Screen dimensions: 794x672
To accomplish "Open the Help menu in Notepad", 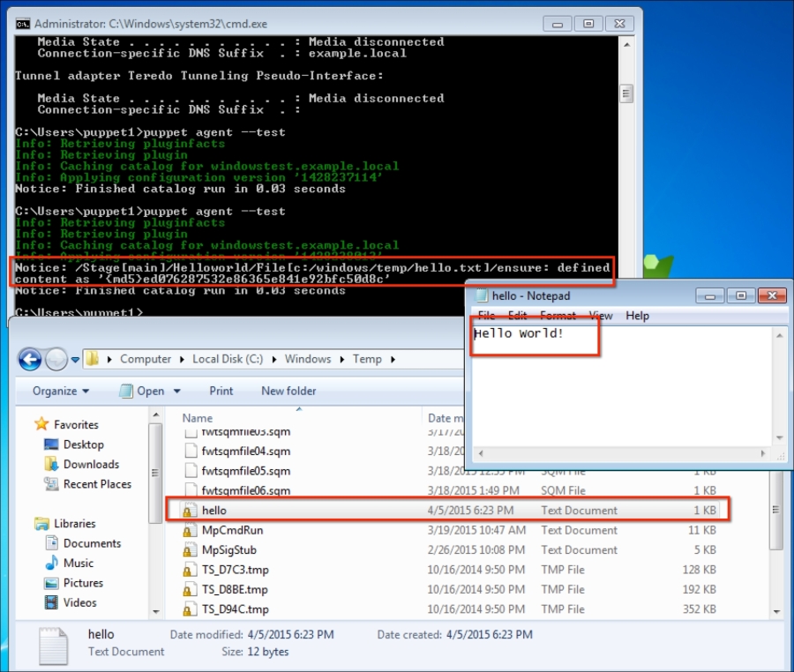I will (637, 315).
